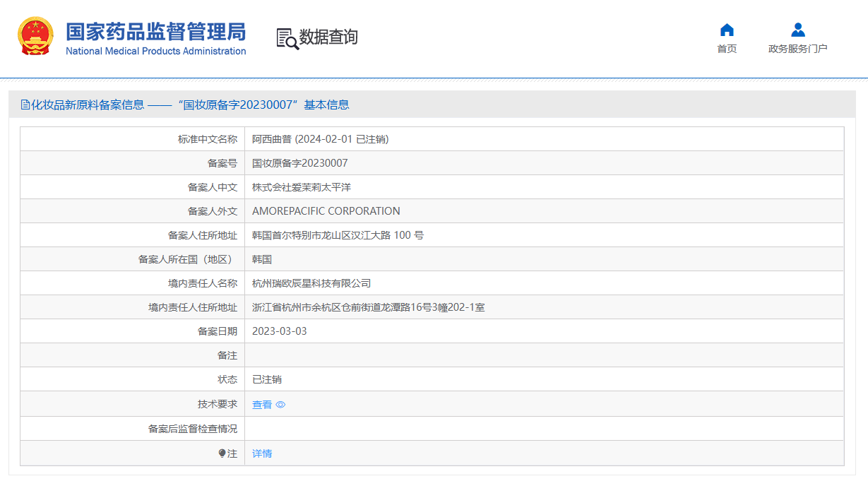This screenshot has height=481, width=868.
Task: Click the 状态 label
Action: pyautogui.click(x=227, y=379)
